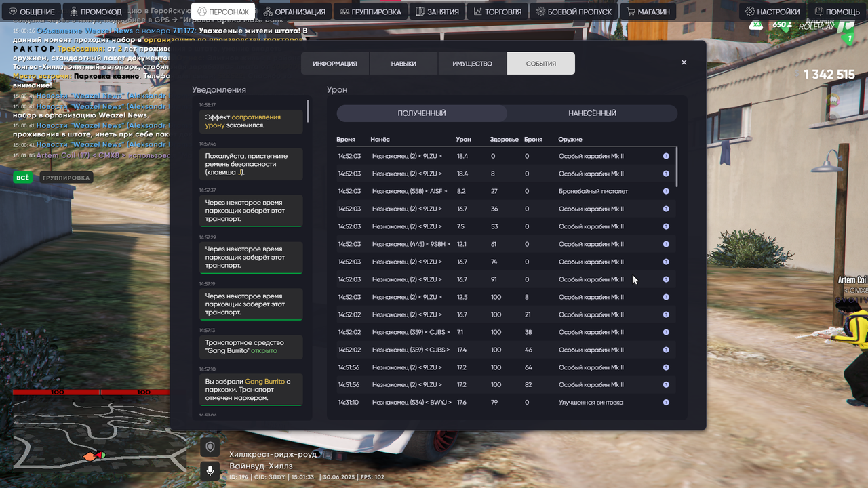The image size is (868, 488).
Task: Open the Магазин menu
Action: pyautogui.click(x=648, y=12)
